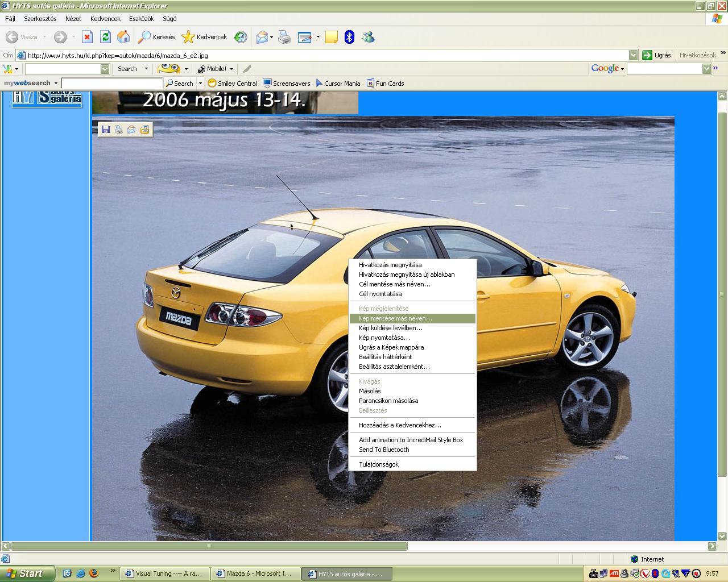The image size is (728, 582).
Task: Click the smiley face toolbar icon
Action: point(168,69)
